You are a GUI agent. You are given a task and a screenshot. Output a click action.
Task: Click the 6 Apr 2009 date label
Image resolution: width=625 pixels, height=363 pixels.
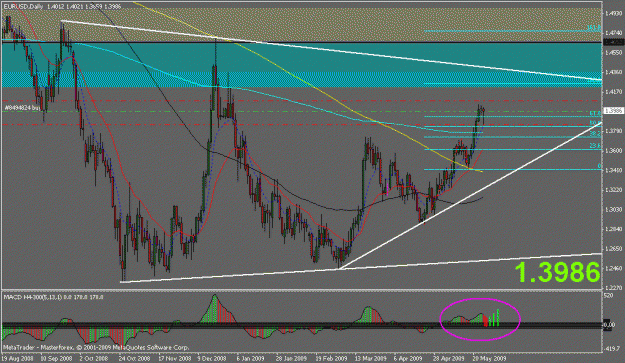click(x=409, y=358)
